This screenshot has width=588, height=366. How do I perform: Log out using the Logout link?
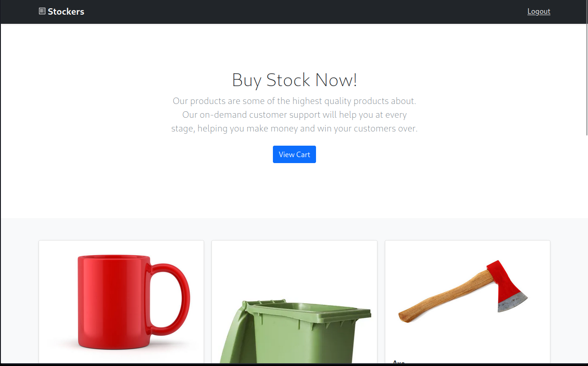coord(538,11)
